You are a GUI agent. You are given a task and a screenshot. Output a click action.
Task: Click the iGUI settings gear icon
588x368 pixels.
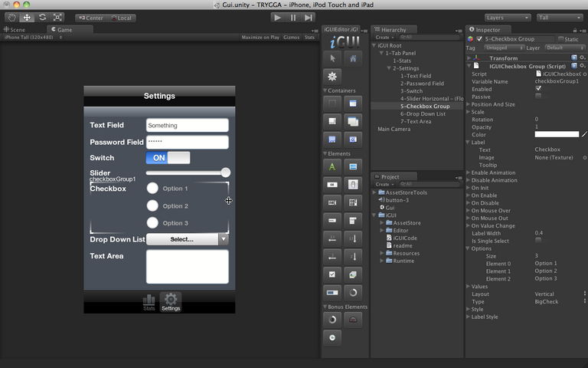tap(332, 76)
